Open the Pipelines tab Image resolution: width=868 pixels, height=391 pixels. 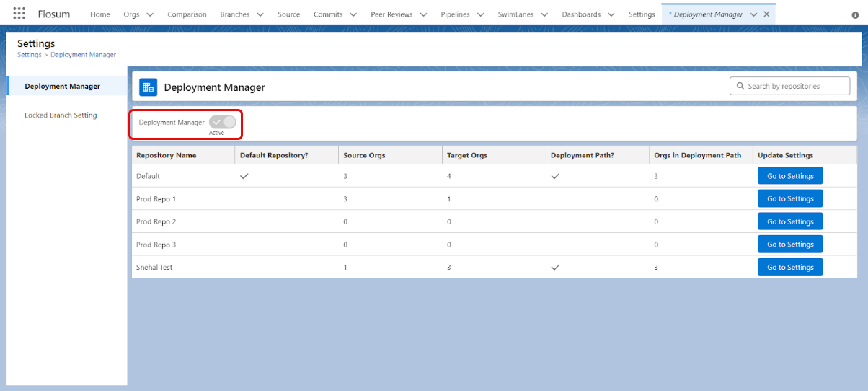click(455, 14)
